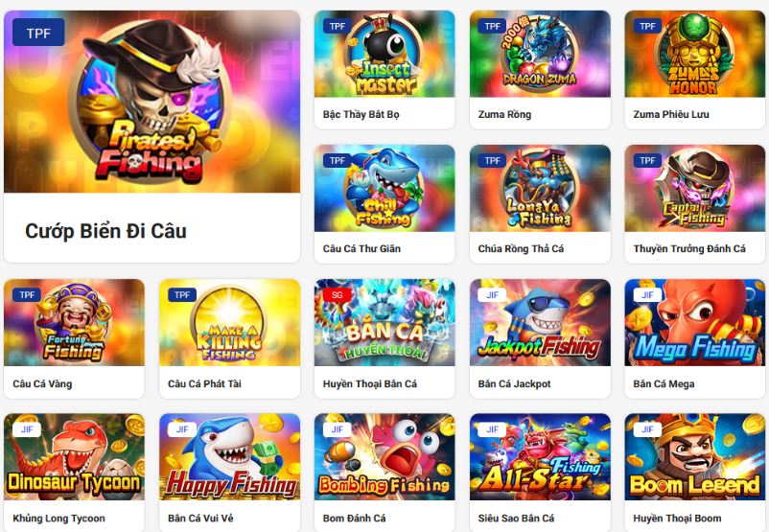Click the TPF badge on Pirates Fishing
Screen dimensions: 769x532
38,33
